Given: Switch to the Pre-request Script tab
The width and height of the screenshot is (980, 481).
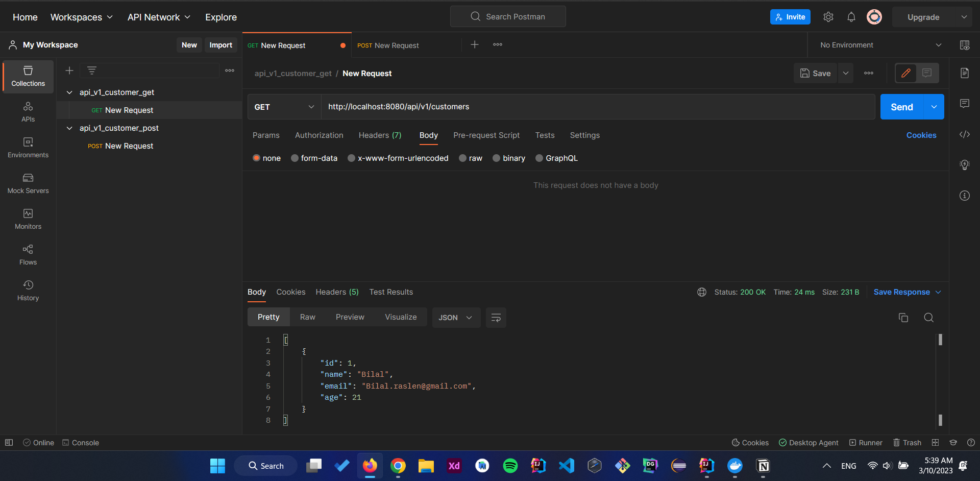Looking at the screenshot, I should [x=486, y=135].
